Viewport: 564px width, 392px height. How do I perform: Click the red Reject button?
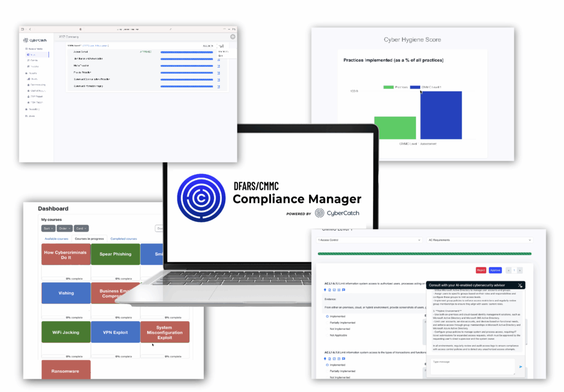[x=481, y=270]
